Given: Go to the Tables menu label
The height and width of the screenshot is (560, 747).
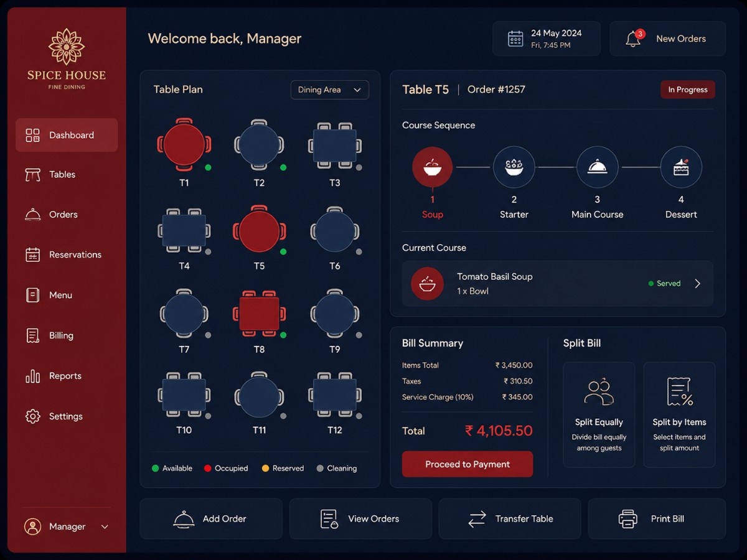Looking at the screenshot, I should [62, 175].
